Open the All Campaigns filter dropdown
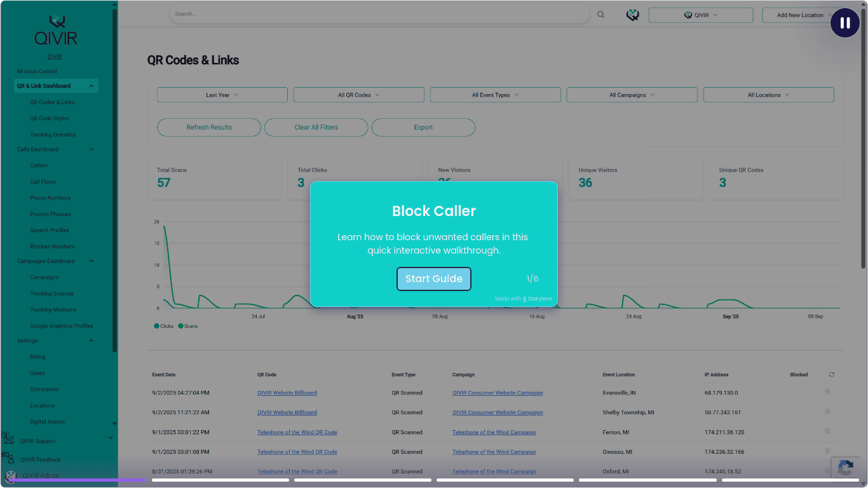 [x=632, y=95]
